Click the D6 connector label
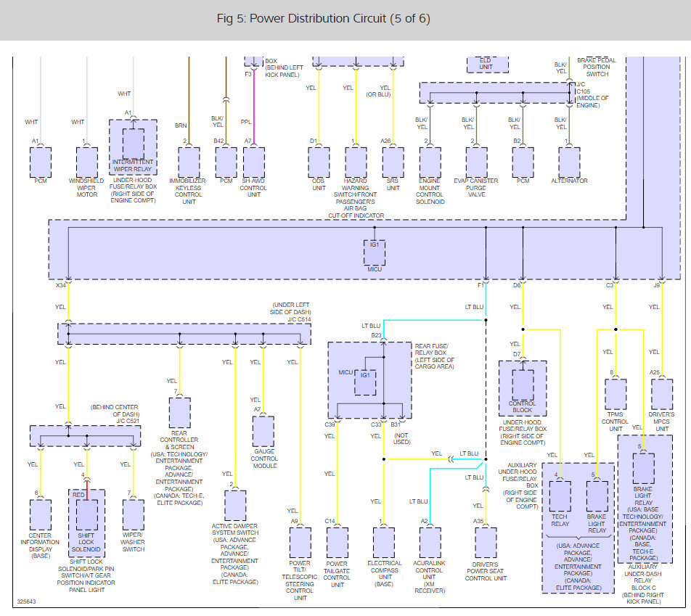The width and height of the screenshot is (691, 616). click(x=517, y=286)
